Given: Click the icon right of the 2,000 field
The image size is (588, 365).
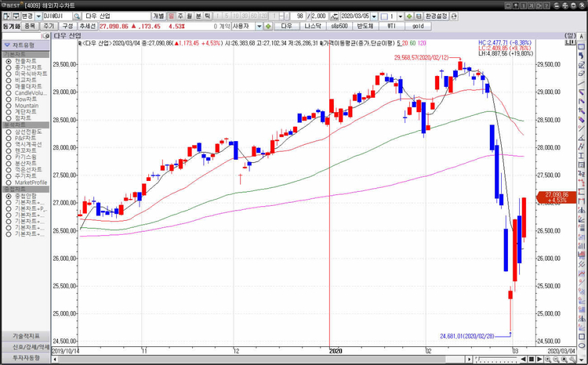Looking at the screenshot, I should click(x=334, y=16).
